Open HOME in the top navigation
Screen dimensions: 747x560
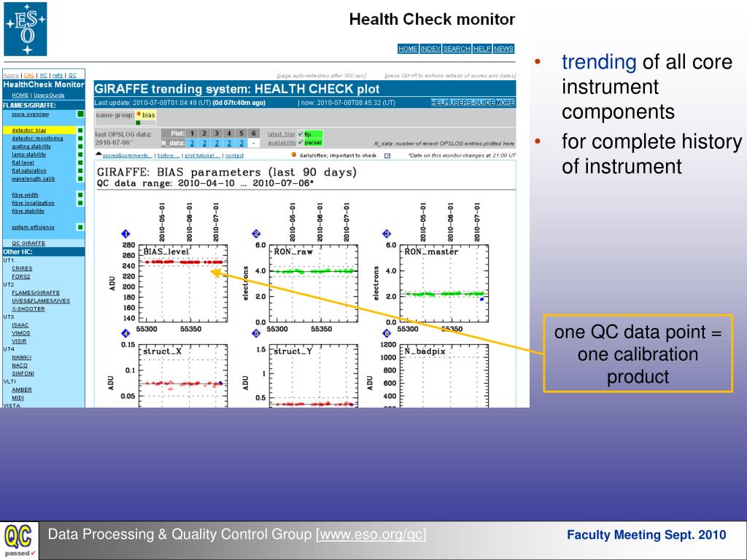pyautogui.click(x=408, y=49)
